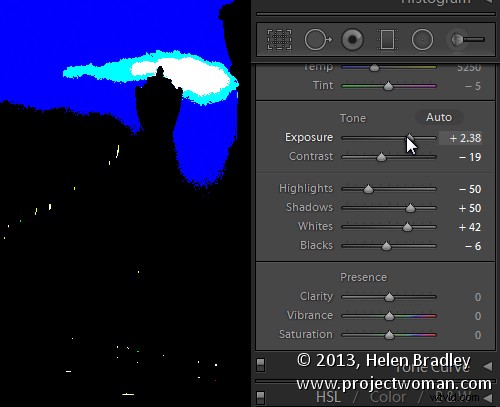Click the Tint value -5
The image size is (500, 407).
click(x=473, y=86)
